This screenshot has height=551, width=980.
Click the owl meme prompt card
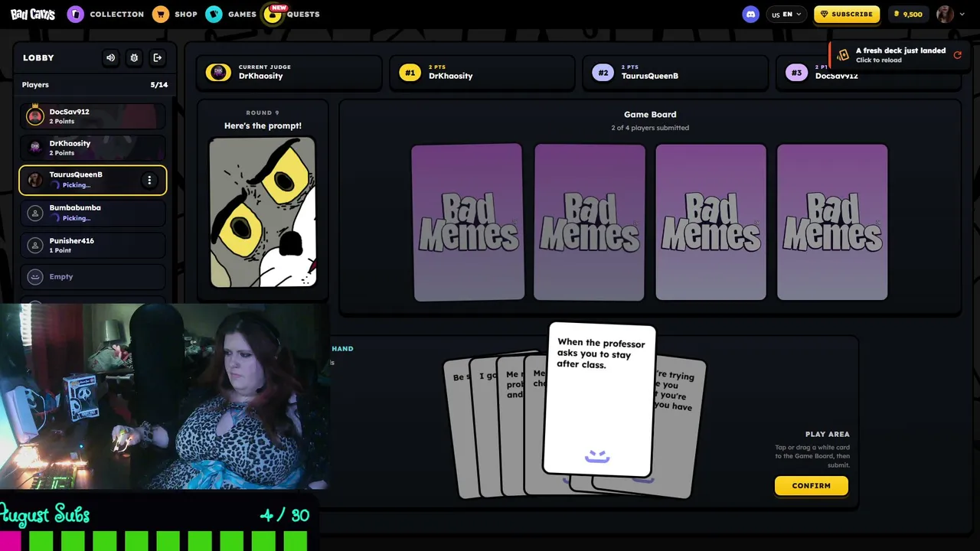click(263, 212)
